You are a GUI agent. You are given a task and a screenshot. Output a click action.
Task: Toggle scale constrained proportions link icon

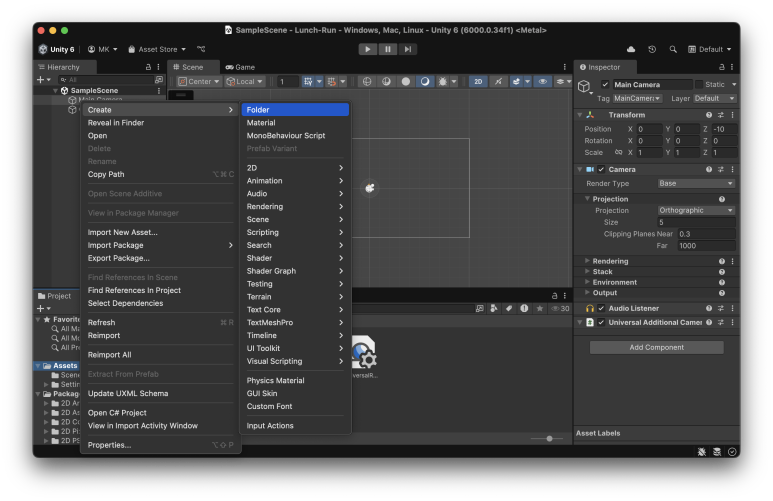[x=618, y=152]
